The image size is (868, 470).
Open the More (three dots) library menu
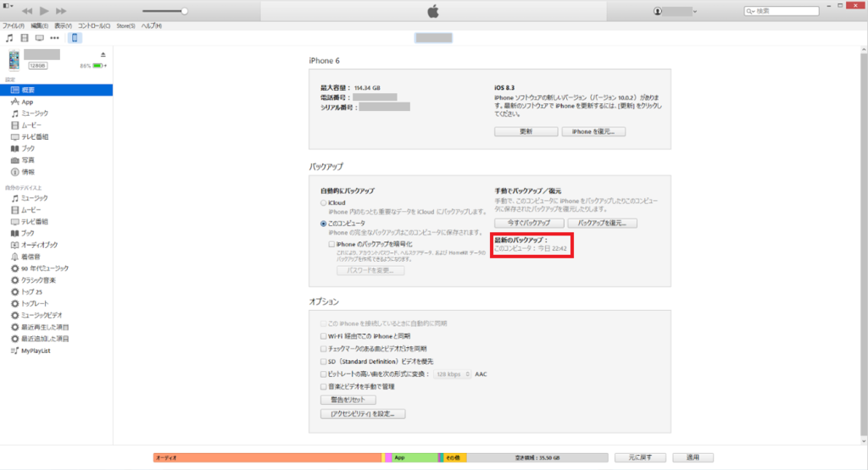tap(54, 38)
